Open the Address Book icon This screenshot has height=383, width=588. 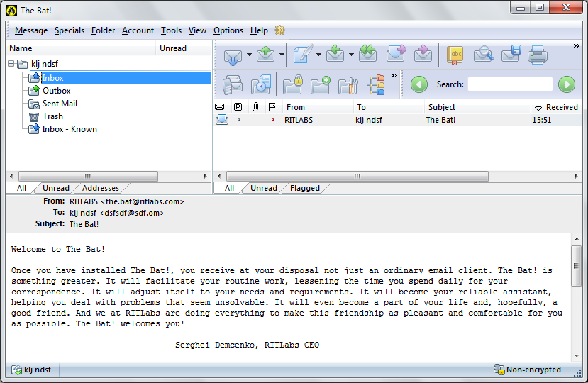coord(455,55)
